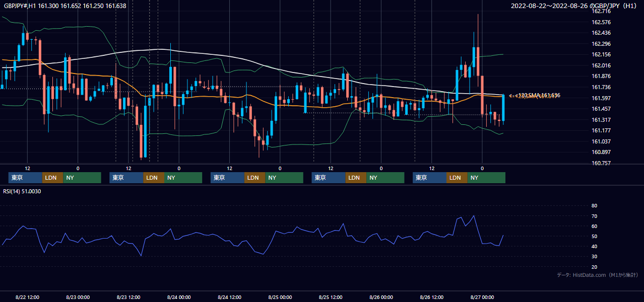
Task: Click the 160.757 price axis label
Action: [x=601, y=163]
